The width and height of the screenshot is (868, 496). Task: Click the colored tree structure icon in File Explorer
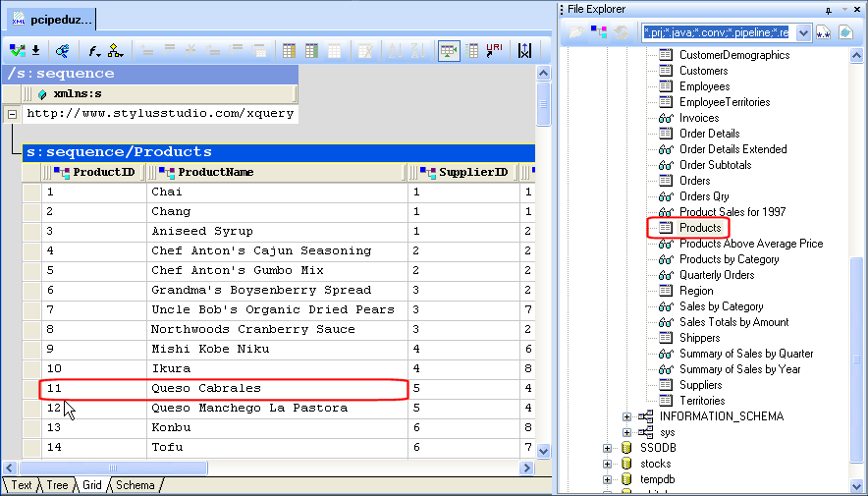tap(598, 32)
